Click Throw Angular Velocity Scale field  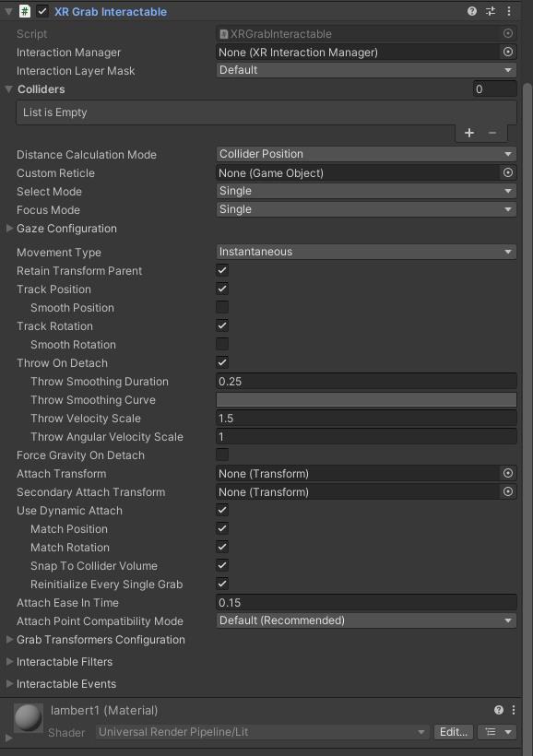click(366, 436)
